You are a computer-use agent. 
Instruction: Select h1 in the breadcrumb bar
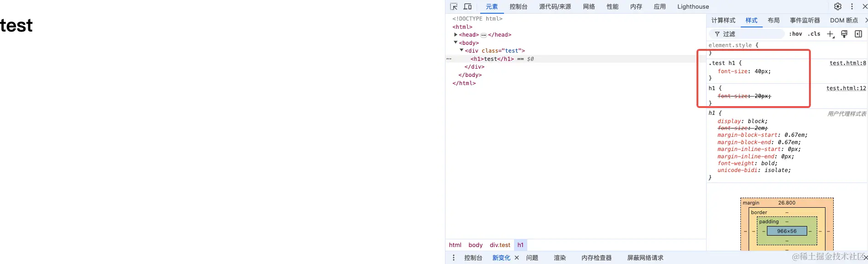[520, 245]
